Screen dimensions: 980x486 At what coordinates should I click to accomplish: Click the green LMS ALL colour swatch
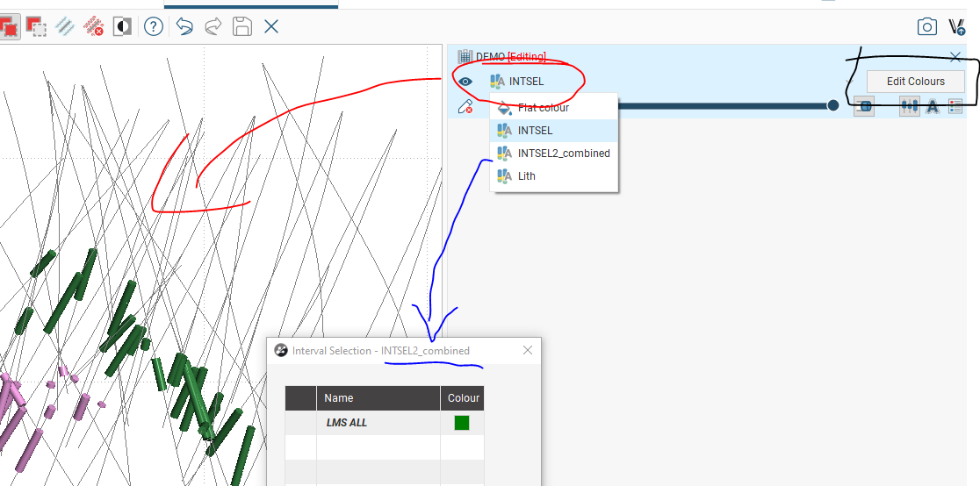(462, 423)
